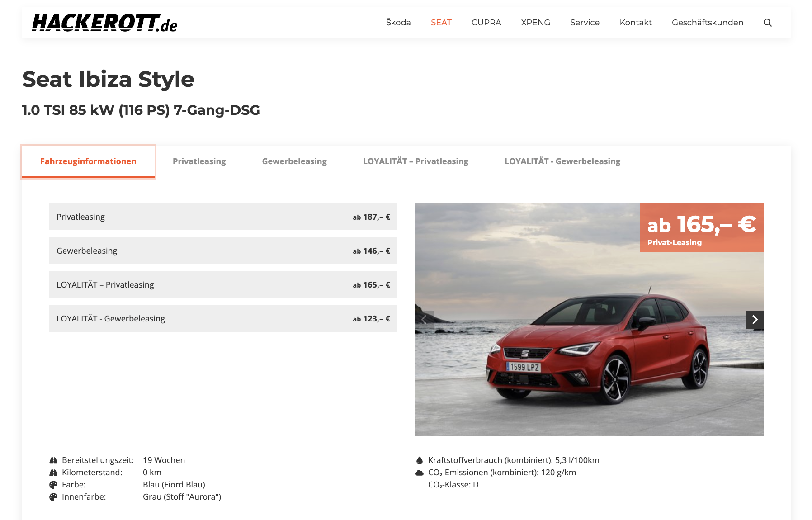
Task: Open the Škoda menu
Action: (x=398, y=23)
